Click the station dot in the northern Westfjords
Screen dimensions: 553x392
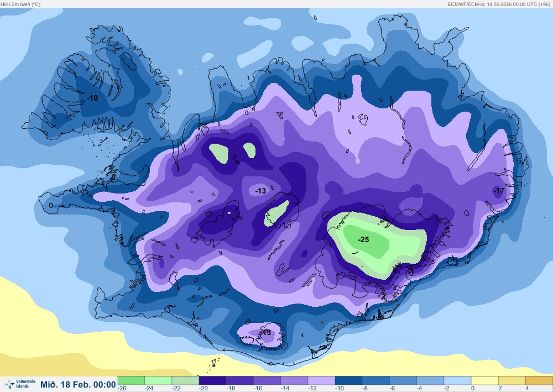tap(83, 59)
